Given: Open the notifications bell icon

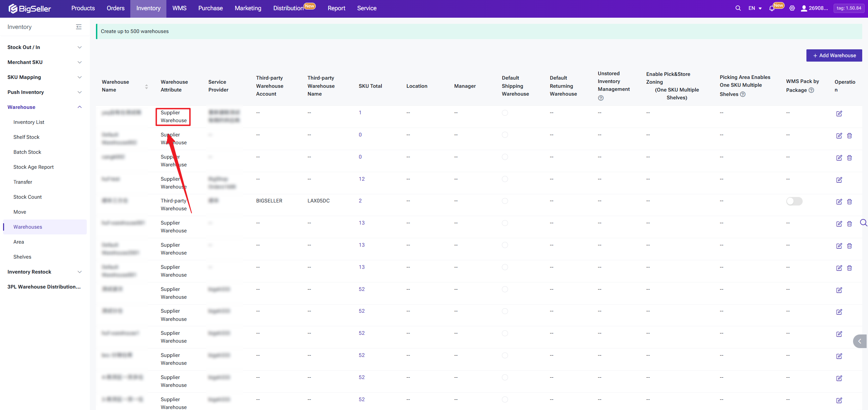Looking at the screenshot, I should 771,9.
